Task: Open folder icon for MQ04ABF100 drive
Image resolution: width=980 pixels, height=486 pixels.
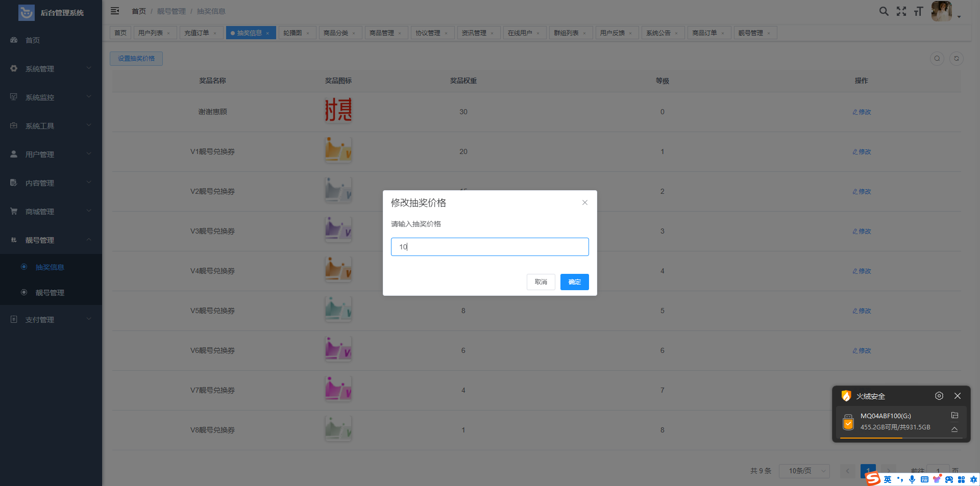Action: coord(954,416)
